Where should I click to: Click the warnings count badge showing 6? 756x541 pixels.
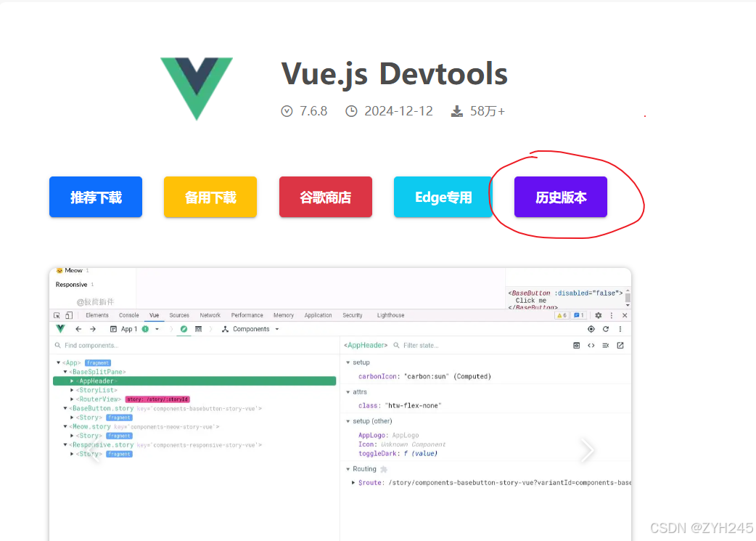(x=562, y=315)
